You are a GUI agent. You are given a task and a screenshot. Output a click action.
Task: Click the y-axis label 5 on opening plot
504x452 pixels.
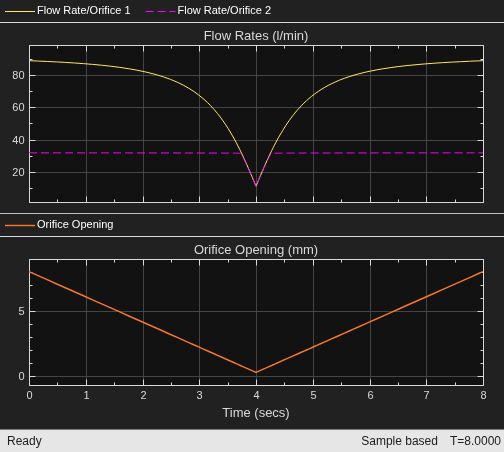pyautogui.click(x=21, y=312)
